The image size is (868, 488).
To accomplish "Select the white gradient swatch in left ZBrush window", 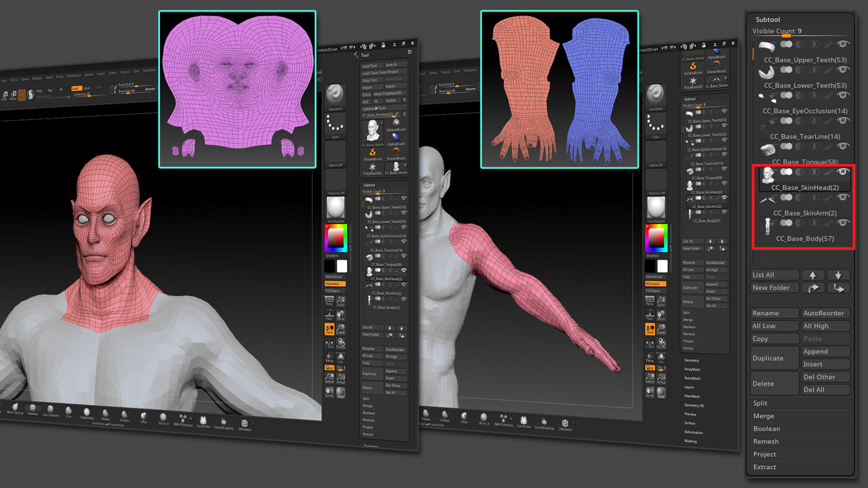I will click(342, 266).
